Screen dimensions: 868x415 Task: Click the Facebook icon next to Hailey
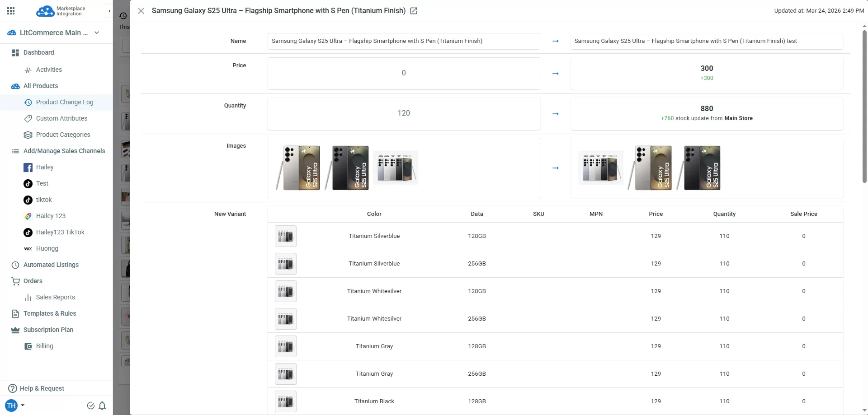28,168
